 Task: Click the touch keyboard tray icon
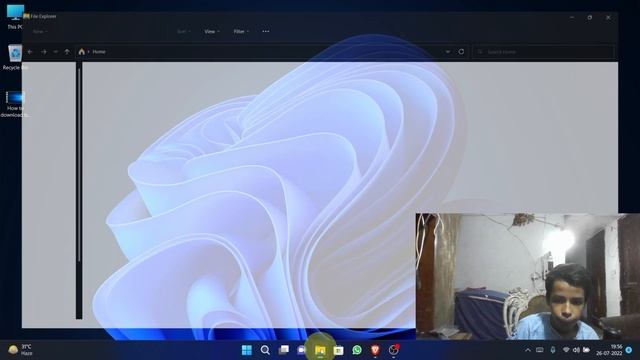coord(540,350)
